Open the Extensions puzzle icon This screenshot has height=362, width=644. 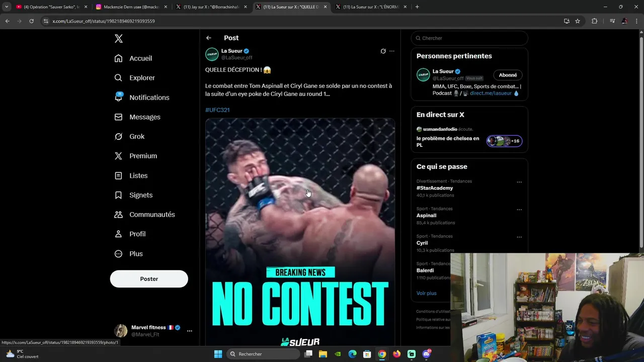click(x=594, y=21)
